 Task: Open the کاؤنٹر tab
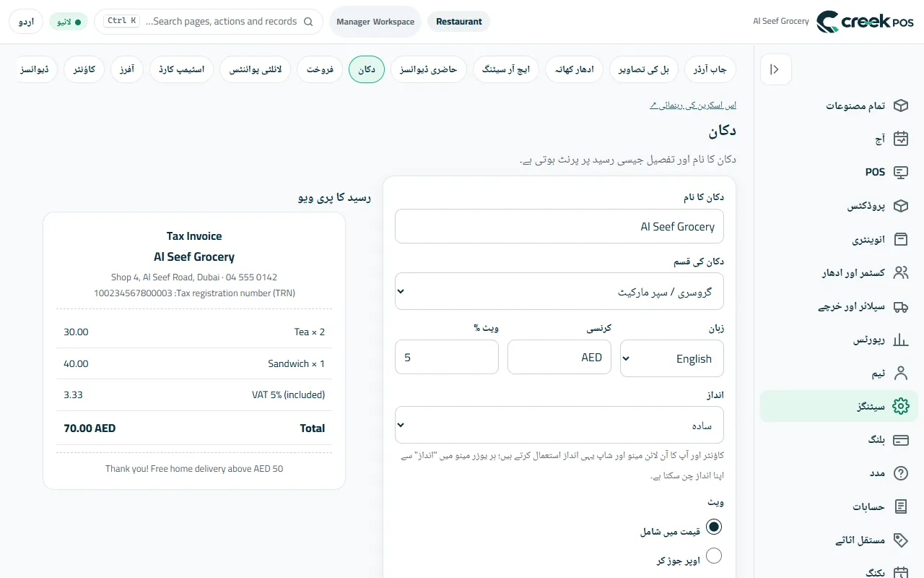click(84, 69)
